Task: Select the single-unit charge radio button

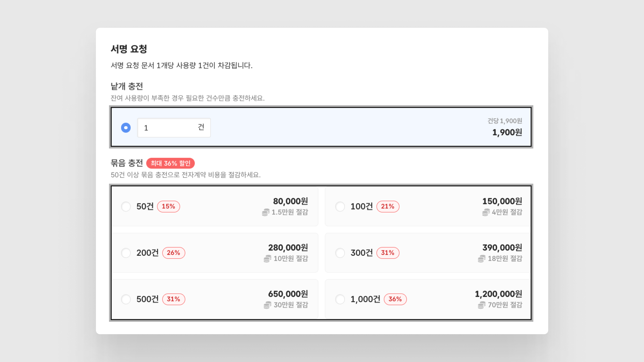Action: 126,128
